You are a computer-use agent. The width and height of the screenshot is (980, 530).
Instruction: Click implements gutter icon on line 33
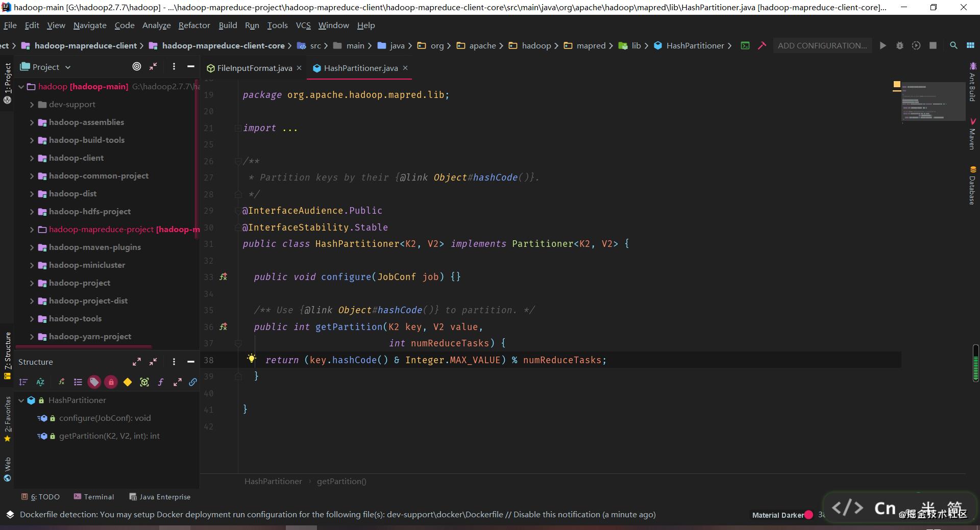coord(223,277)
